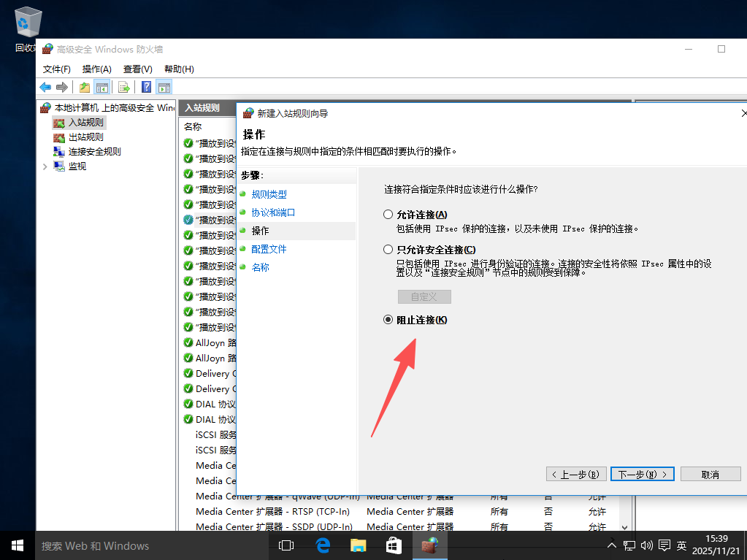Select the first AllJoyn rule row
Image resolution: width=747 pixels, height=560 pixels.
216,343
